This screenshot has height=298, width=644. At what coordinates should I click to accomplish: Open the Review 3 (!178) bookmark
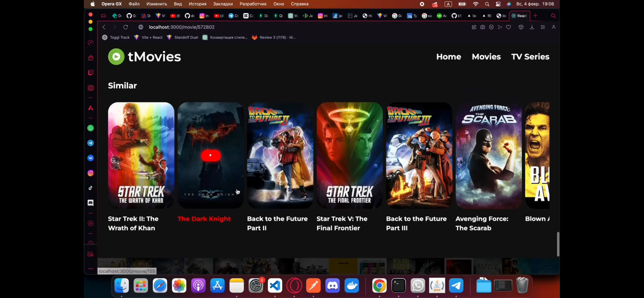pyautogui.click(x=274, y=37)
